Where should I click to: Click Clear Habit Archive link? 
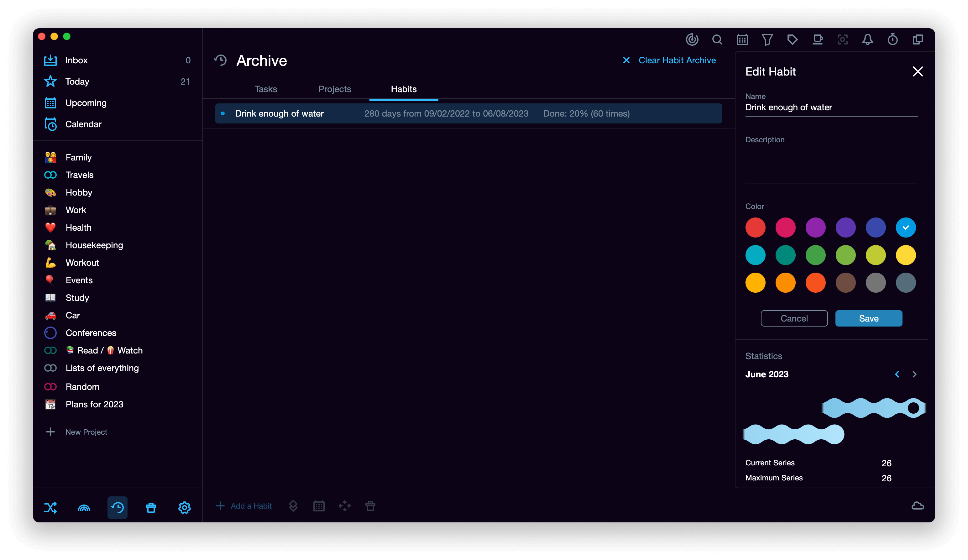tap(669, 60)
